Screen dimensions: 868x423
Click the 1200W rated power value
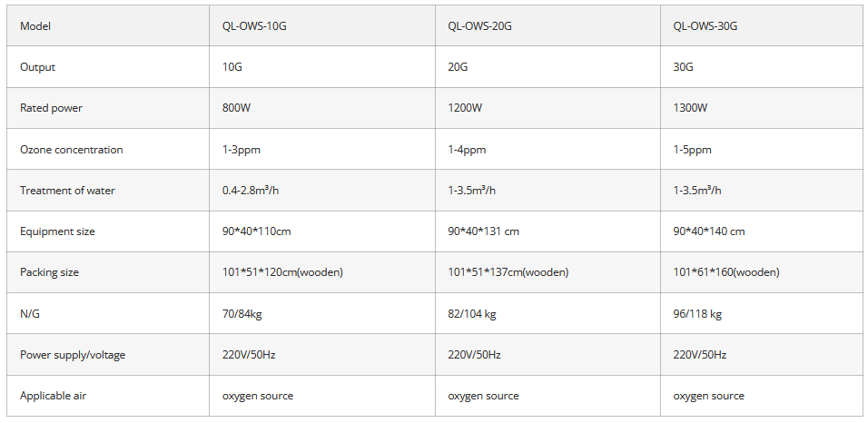click(465, 108)
